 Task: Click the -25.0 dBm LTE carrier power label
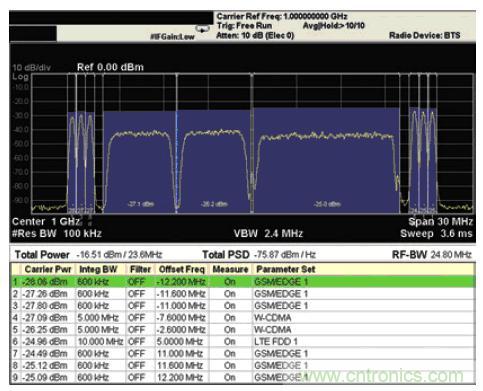pyautogui.click(x=327, y=204)
